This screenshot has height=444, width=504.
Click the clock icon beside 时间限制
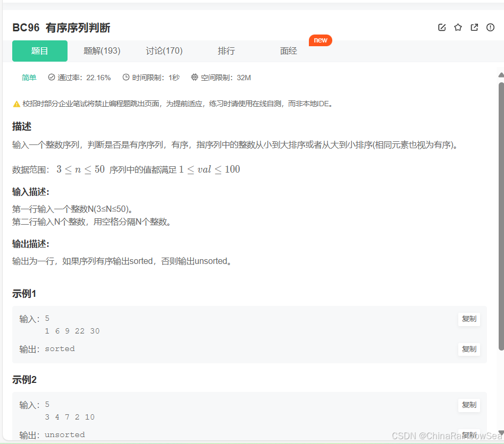click(x=126, y=78)
